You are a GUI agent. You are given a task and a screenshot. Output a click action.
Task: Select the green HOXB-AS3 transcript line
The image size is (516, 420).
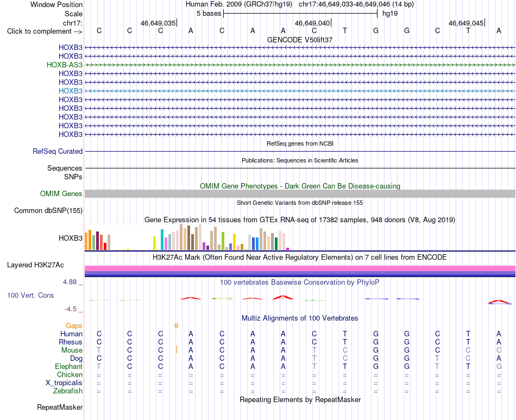tap(300, 65)
